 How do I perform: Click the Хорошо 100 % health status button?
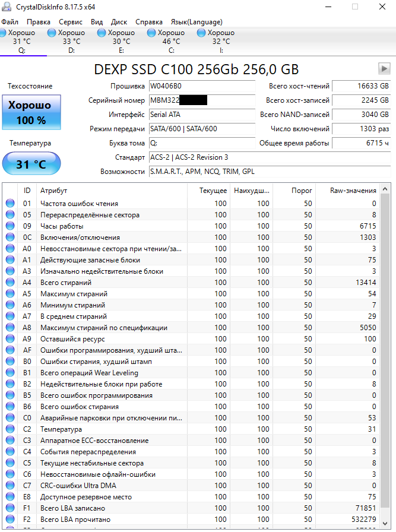coord(31,112)
